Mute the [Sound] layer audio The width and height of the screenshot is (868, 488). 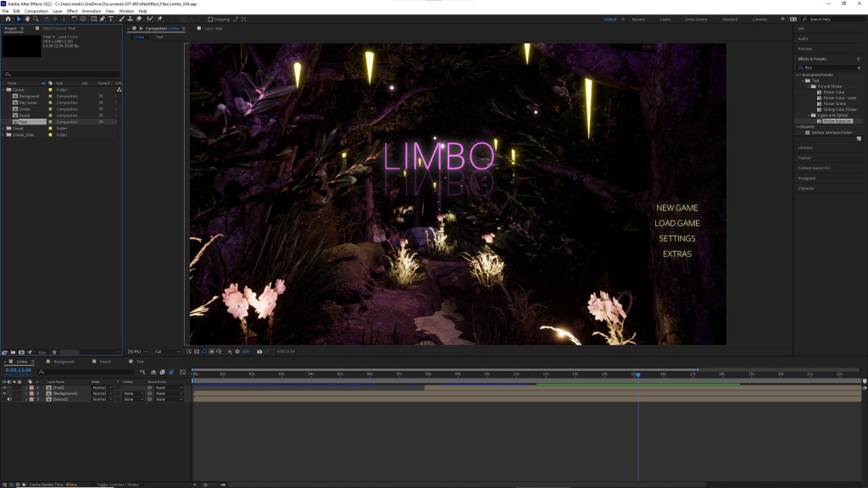click(9, 399)
